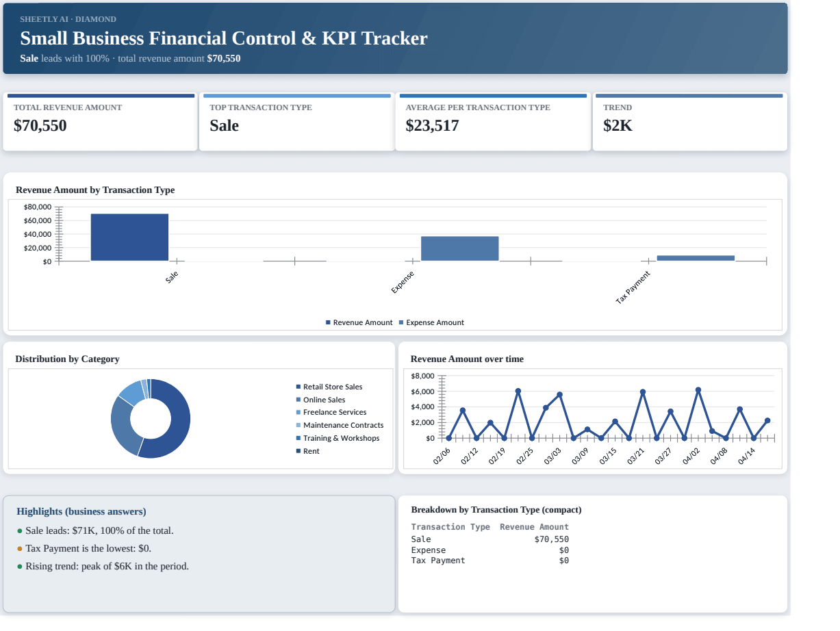The width and height of the screenshot is (840, 631).
Task: Click the 02/19 date label on line chart
Action: pyautogui.click(x=498, y=456)
